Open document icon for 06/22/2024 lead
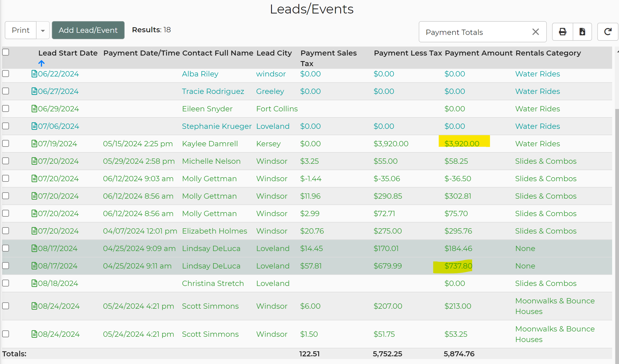 (x=34, y=74)
